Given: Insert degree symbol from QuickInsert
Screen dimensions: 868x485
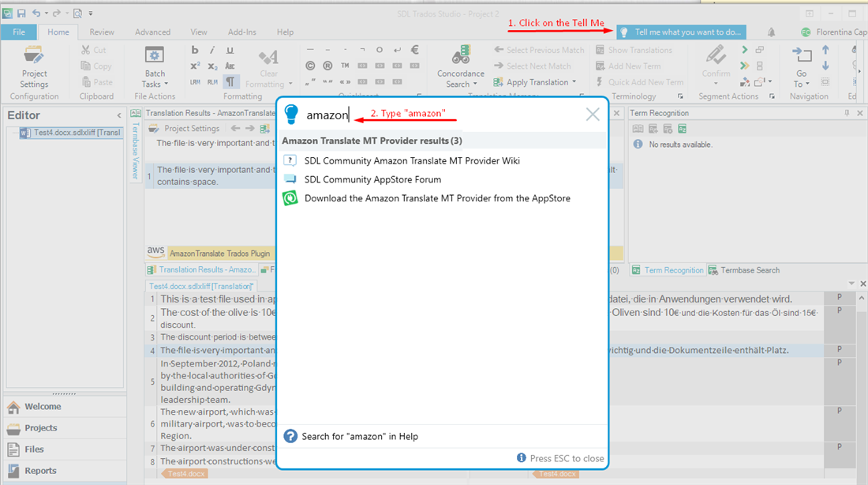Looking at the screenshot, I should (x=380, y=50).
